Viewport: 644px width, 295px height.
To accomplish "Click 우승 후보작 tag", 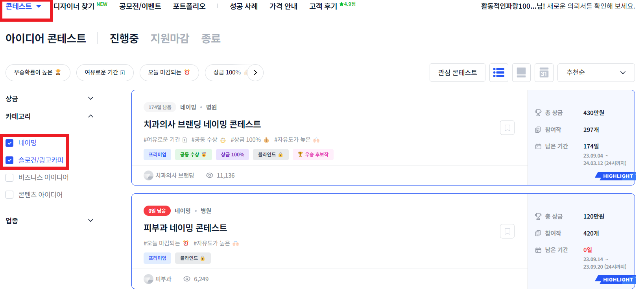I will 313,154.
